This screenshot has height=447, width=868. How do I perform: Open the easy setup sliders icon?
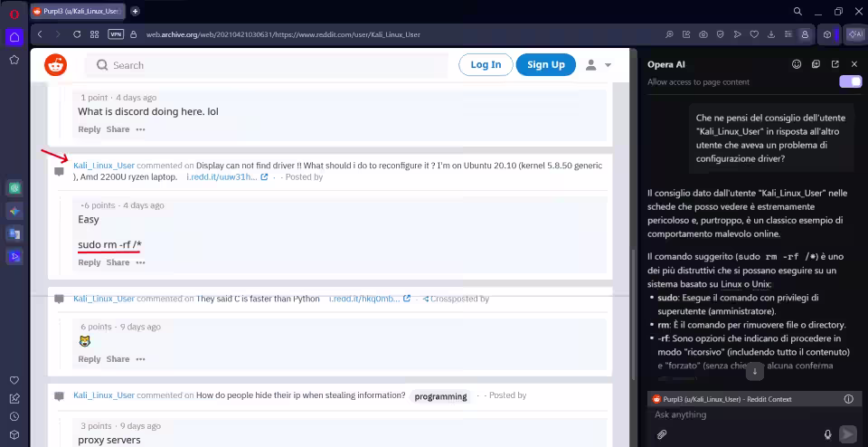point(788,34)
